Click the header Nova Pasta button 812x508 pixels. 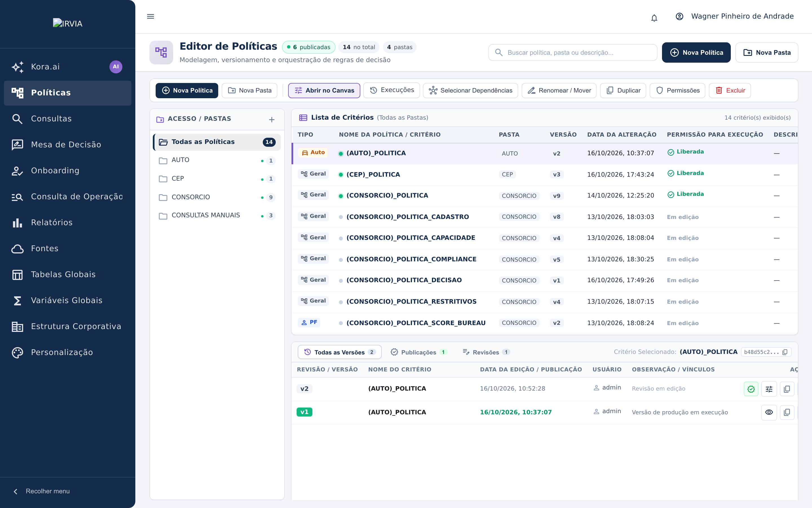pos(767,52)
